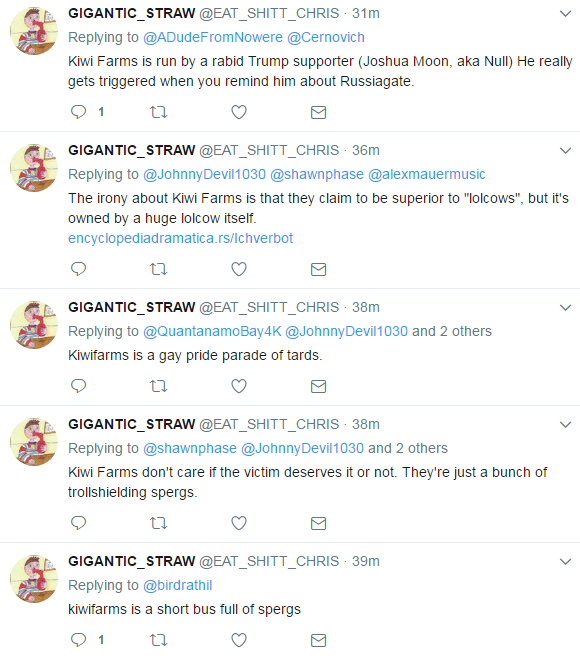Reply to the short bus tweet
The height and width of the screenshot is (659, 580).
click(x=79, y=640)
